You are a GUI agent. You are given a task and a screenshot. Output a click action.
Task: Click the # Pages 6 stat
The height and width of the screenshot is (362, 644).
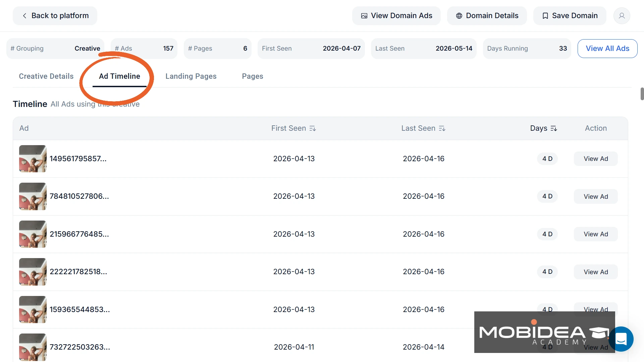point(218,49)
